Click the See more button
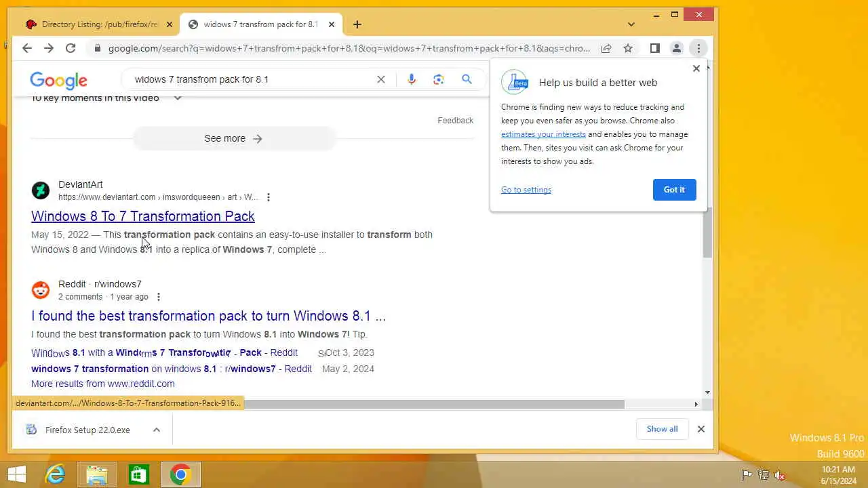This screenshot has width=868, height=488. [234, 138]
